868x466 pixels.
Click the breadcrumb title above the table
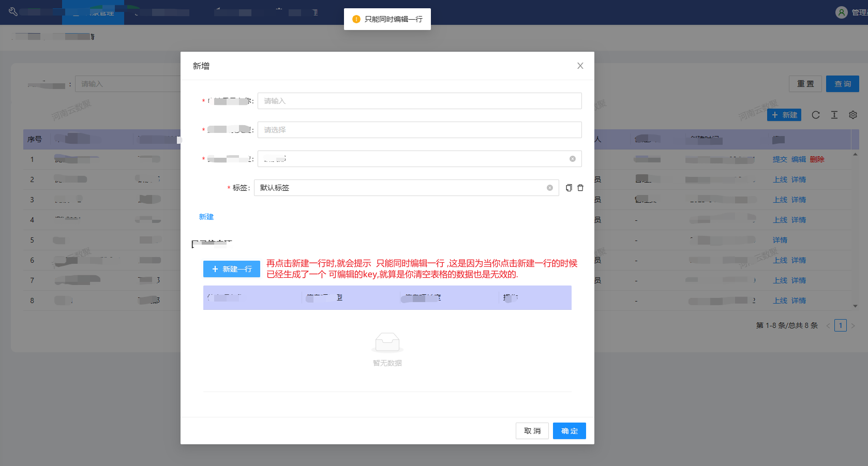point(52,37)
